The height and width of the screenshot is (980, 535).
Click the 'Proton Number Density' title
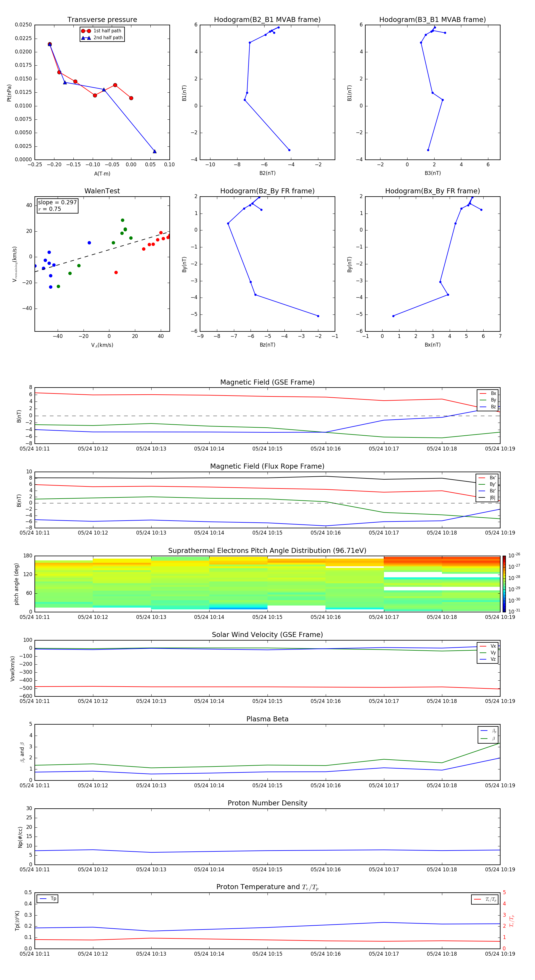click(267, 803)
